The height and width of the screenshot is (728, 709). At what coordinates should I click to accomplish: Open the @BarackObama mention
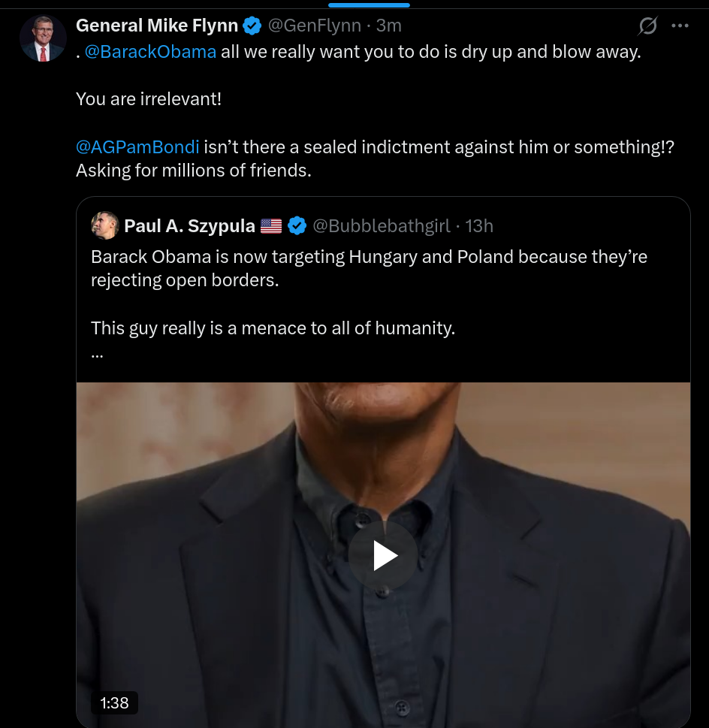151,53
